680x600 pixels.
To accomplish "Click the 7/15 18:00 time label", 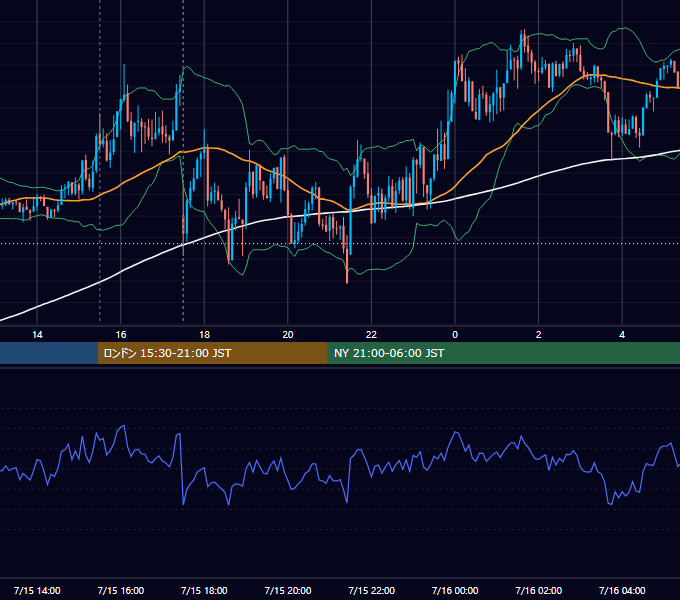I will pyautogui.click(x=204, y=590).
